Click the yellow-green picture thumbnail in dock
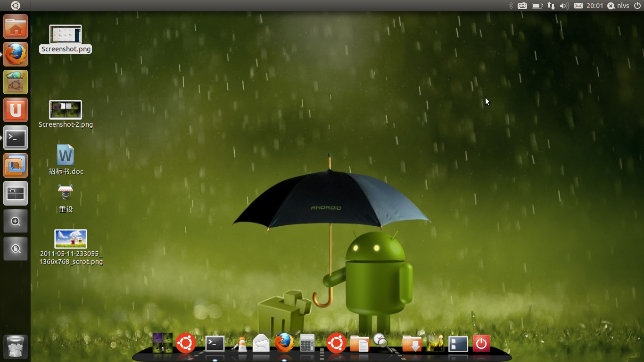 435,344
